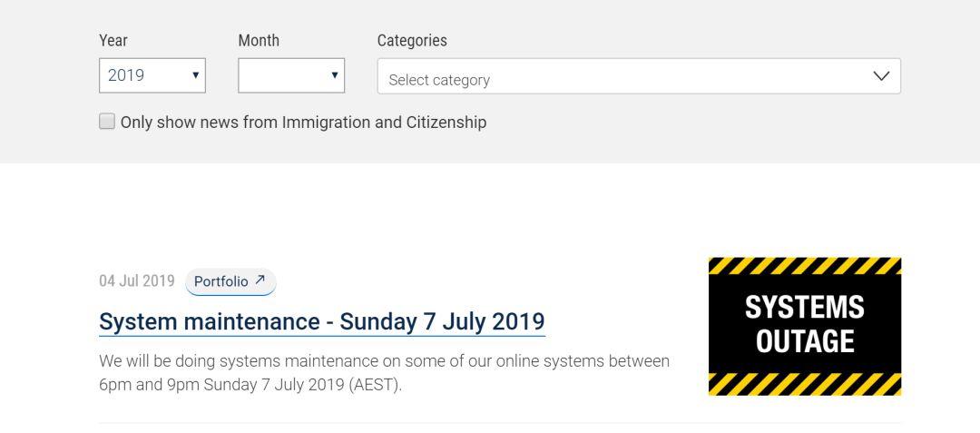Tick the Immigration and Citizenship checkbox
Image resolution: width=980 pixels, height=433 pixels.
pos(107,122)
